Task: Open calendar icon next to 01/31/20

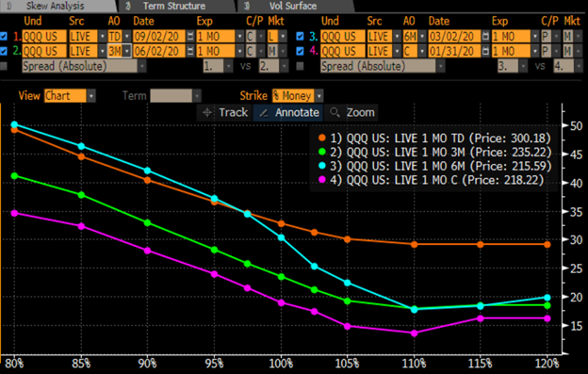Action: [x=485, y=51]
